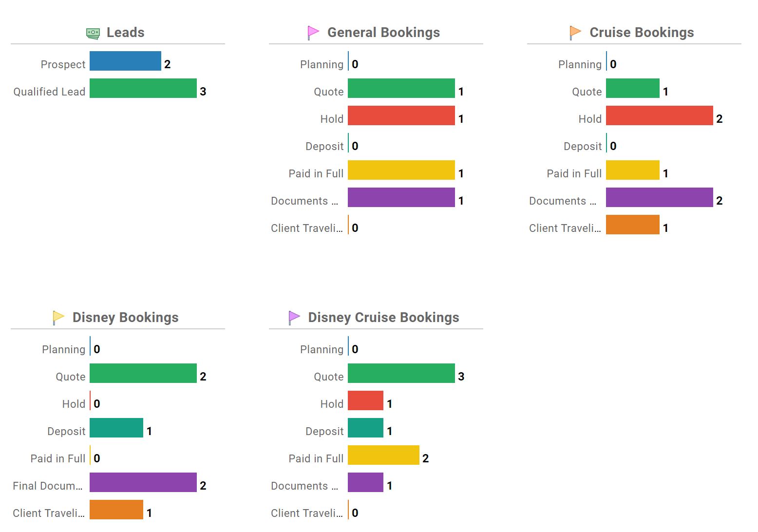Open the Leads pipeline heading
Screen dimensions: 758x532
pos(125,33)
